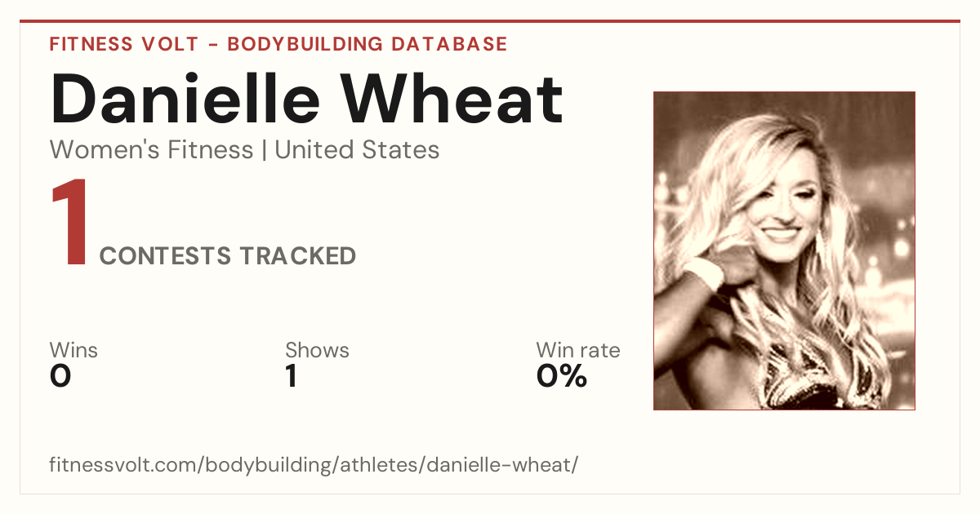Click the United States country text
Viewport: 980px width, 514px height.
(x=357, y=150)
